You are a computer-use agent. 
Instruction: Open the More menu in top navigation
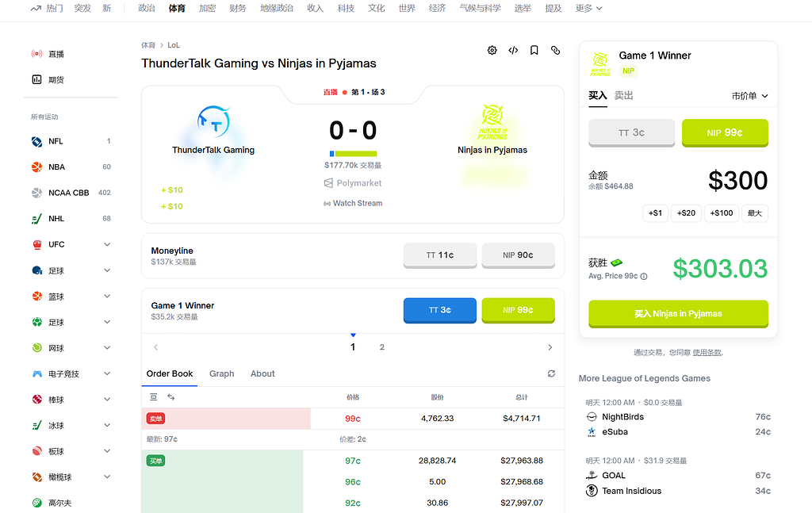(588, 8)
